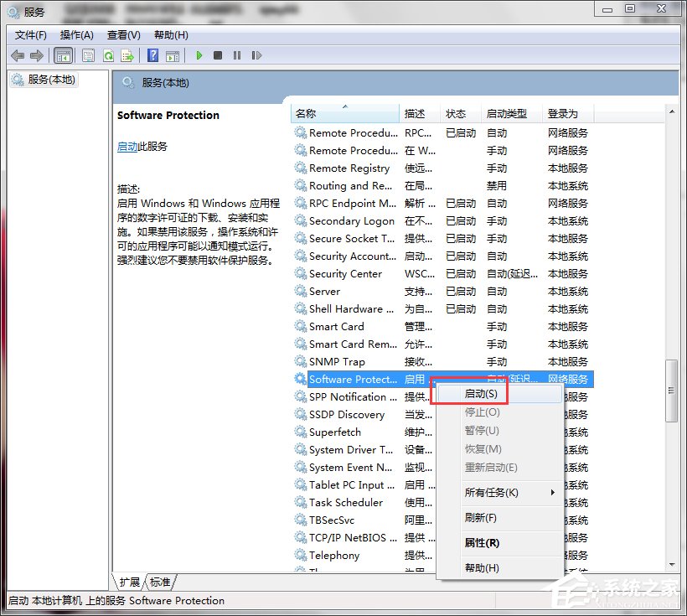Restart the service using the rightmost toolbar icon

[257, 55]
